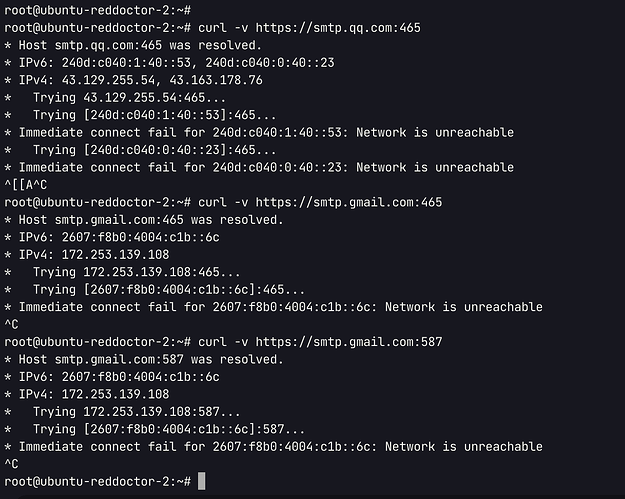Click 'Host smtp.gmail.com:465 was resolved.' line
625x499 pixels.
coord(151,220)
